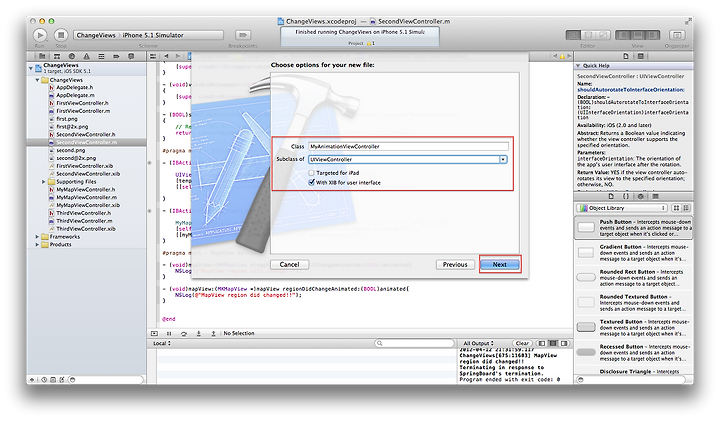720x421 pixels.
Task: Show the Media library
Action: pyautogui.click(x=656, y=196)
